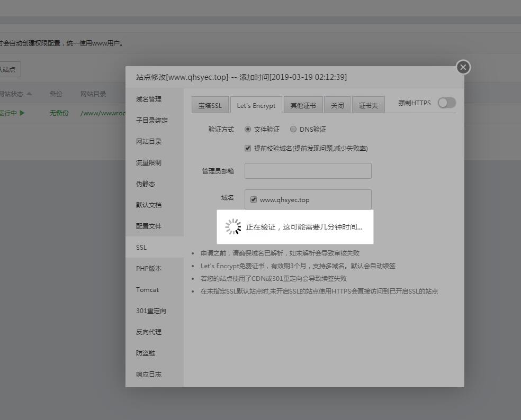The height and width of the screenshot is (420, 521).
Task: Click 运行中 status in background table
Action: (12, 113)
